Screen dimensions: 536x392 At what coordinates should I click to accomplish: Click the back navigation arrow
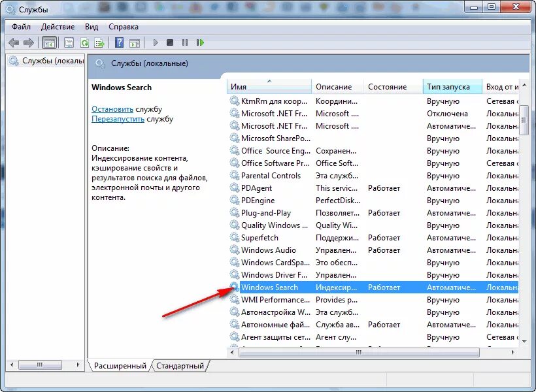coord(13,42)
